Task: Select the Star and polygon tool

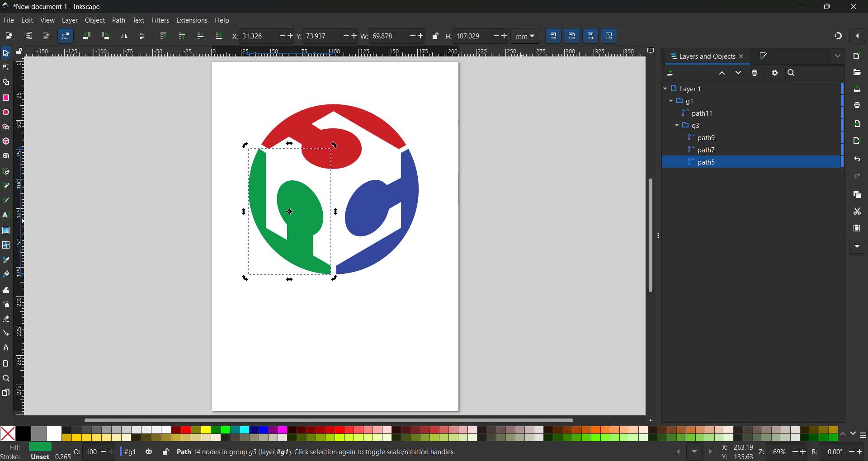Action: (6, 127)
